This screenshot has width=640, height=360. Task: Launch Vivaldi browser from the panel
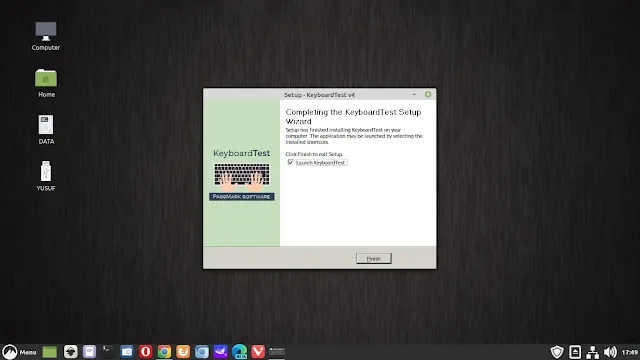(258, 351)
